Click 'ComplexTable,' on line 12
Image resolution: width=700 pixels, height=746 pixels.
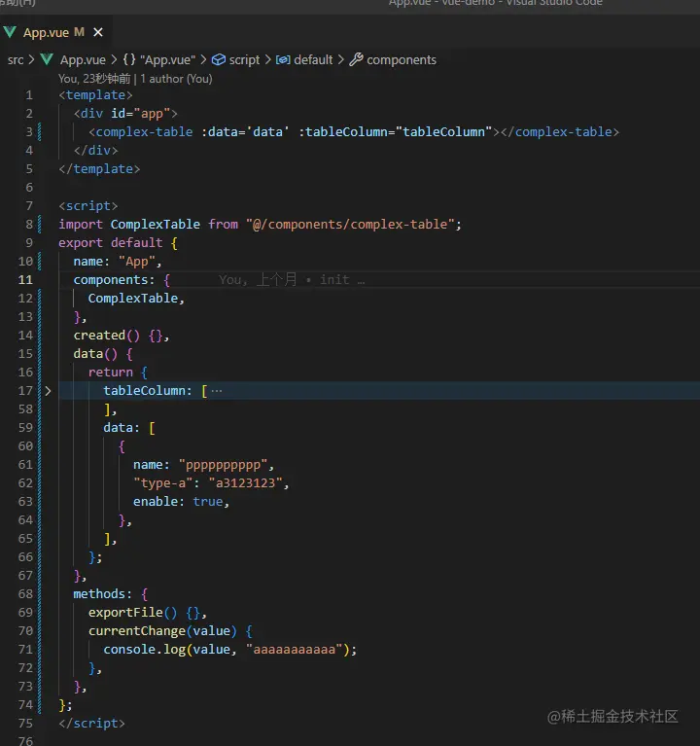pyautogui.click(x=136, y=299)
